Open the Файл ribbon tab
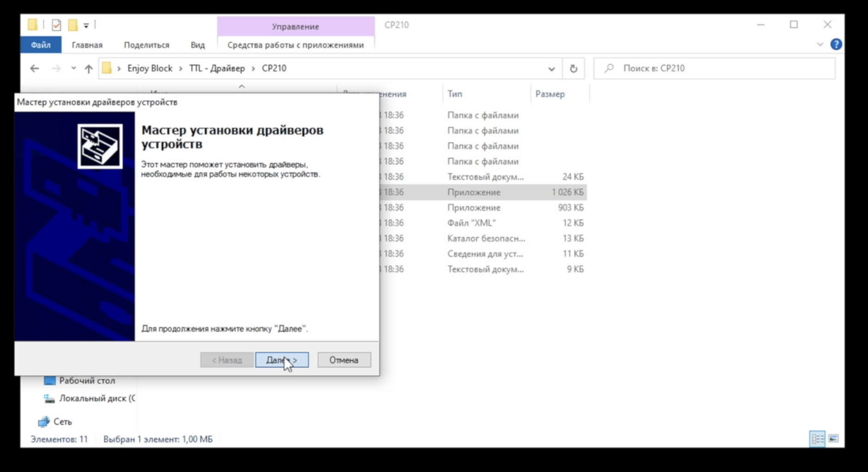This screenshot has width=868, height=472. click(x=41, y=45)
